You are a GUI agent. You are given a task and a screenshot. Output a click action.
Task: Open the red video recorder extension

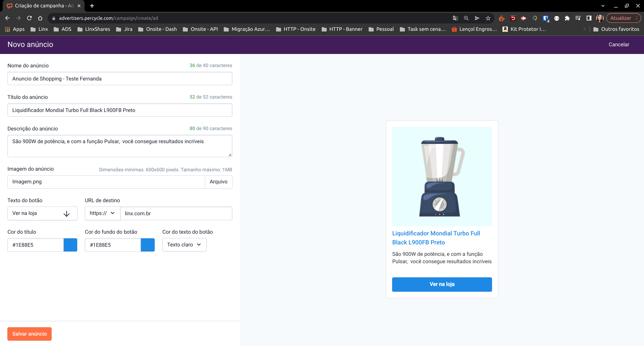524,18
